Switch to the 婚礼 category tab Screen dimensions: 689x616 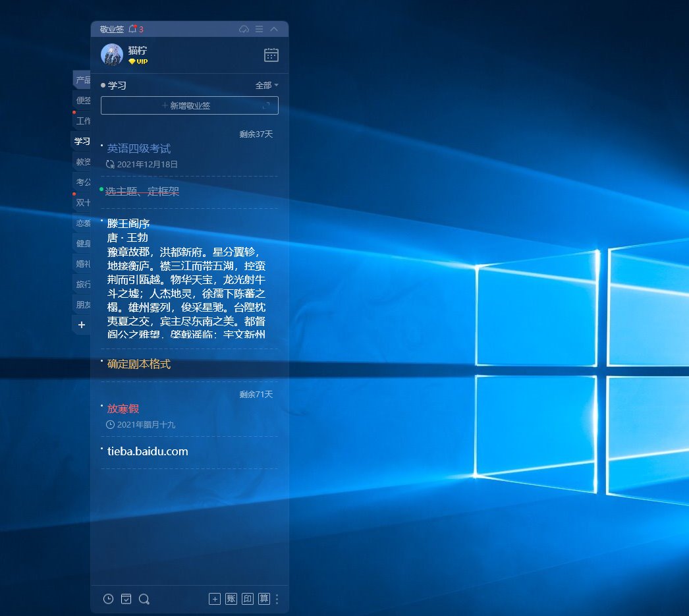pyautogui.click(x=82, y=264)
